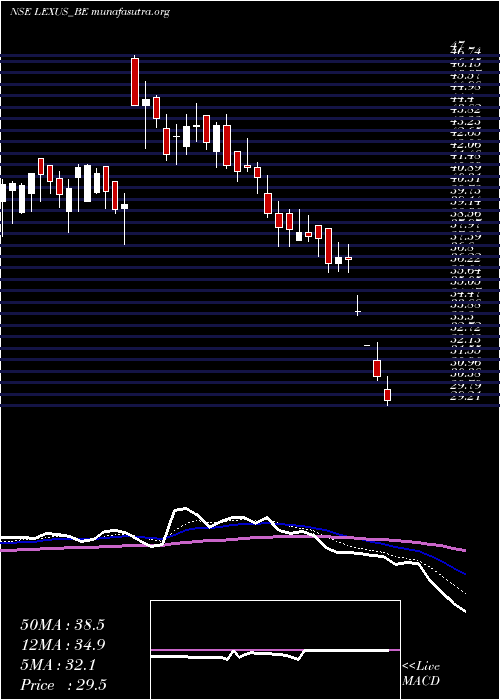Viewport: 500px width, 700px height.
Task: Click the NSE LEXUS_BE chart title
Action: pyautogui.click(x=90, y=12)
